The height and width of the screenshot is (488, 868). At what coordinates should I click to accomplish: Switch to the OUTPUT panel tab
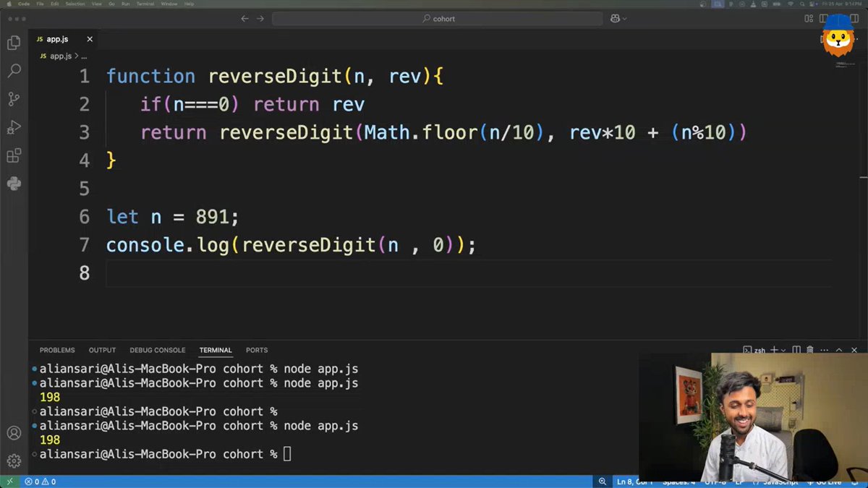(102, 350)
